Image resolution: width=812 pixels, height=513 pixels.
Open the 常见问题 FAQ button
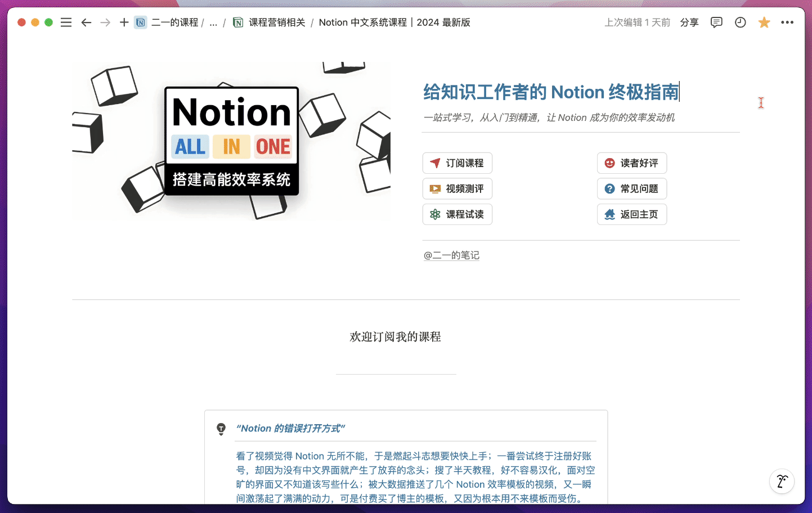(632, 189)
